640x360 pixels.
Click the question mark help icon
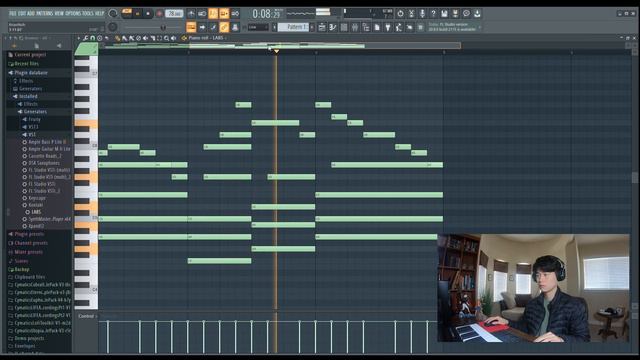(433, 13)
